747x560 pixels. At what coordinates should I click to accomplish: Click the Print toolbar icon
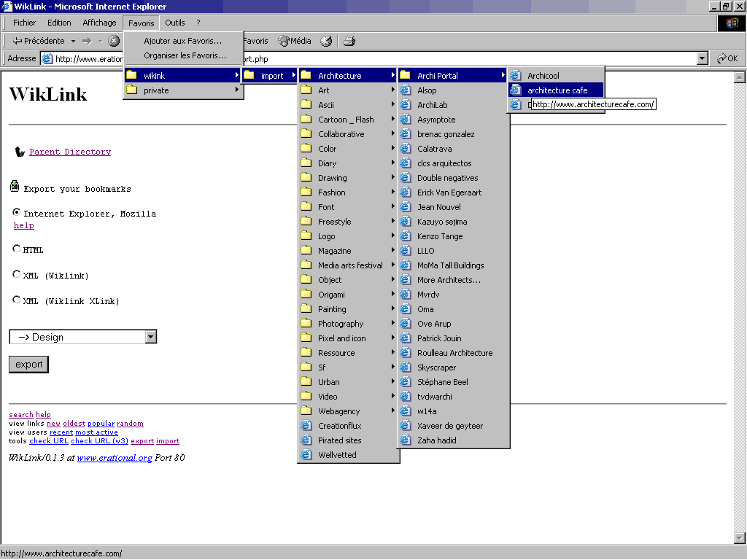pos(349,41)
